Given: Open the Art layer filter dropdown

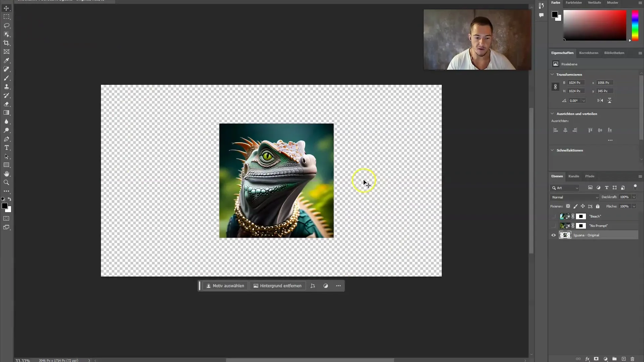Looking at the screenshot, I should (565, 188).
